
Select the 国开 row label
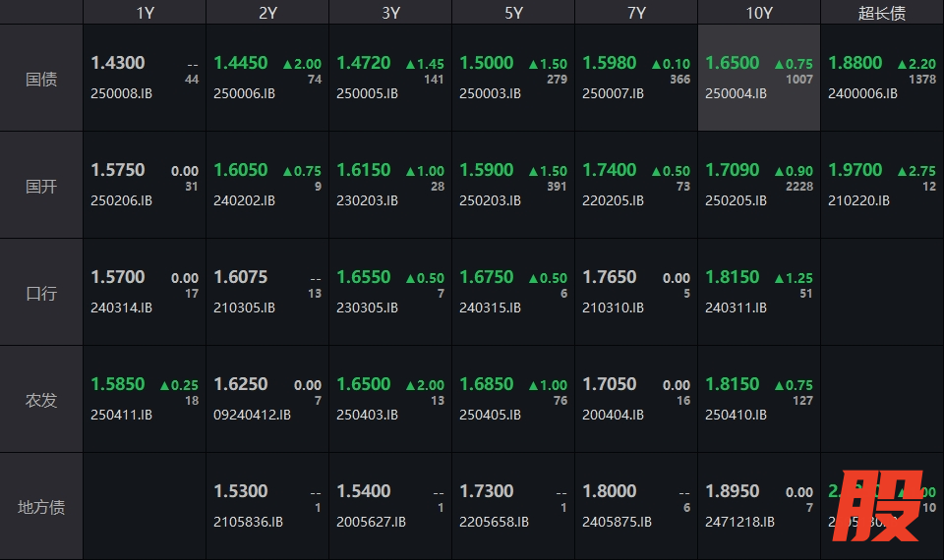[x=41, y=186]
